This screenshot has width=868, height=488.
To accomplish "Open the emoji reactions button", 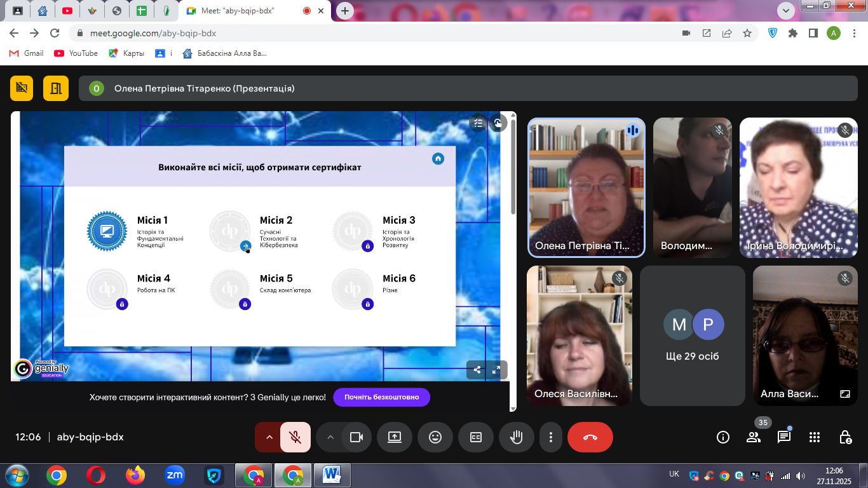I will pyautogui.click(x=435, y=437).
